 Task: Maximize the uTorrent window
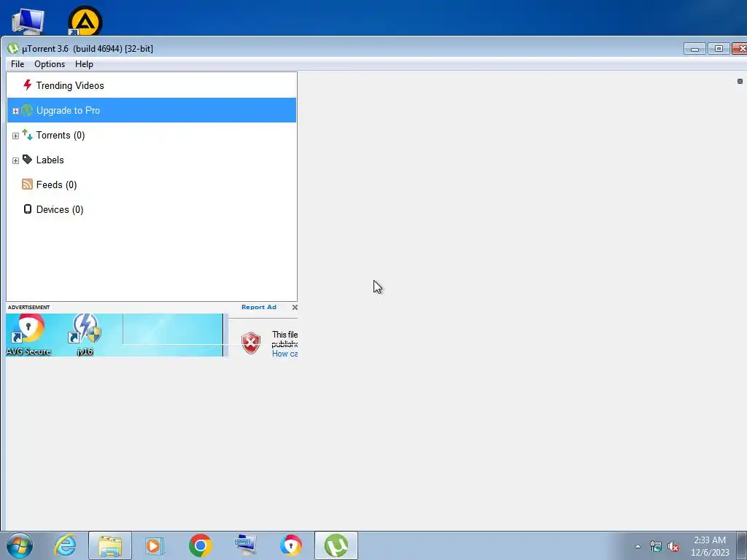pyautogui.click(x=719, y=49)
